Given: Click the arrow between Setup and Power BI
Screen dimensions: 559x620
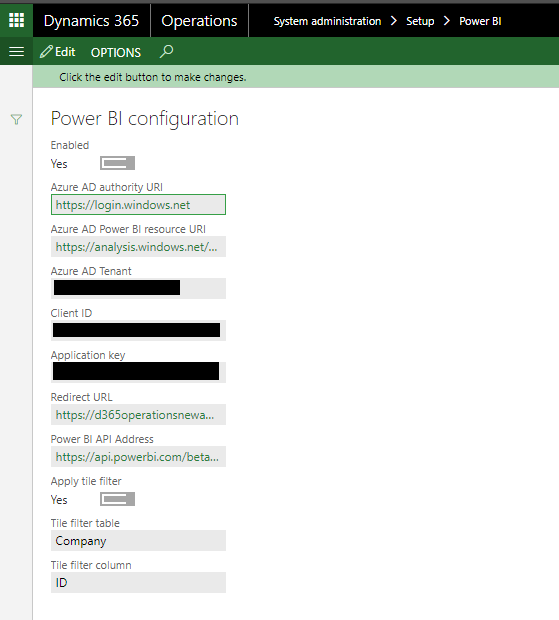Looking at the screenshot, I should (x=447, y=21).
